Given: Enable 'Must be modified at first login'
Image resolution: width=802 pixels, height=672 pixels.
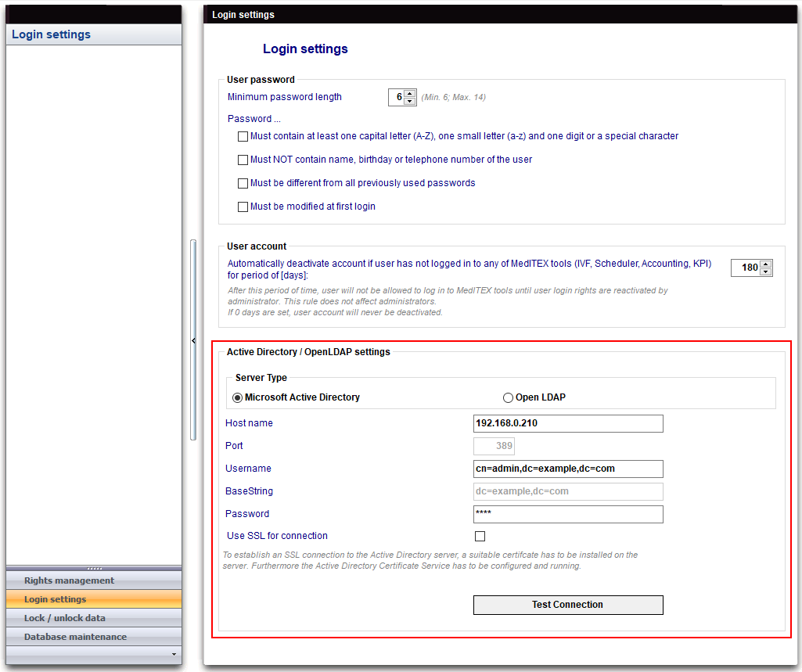Looking at the screenshot, I should (x=243, y=207).
